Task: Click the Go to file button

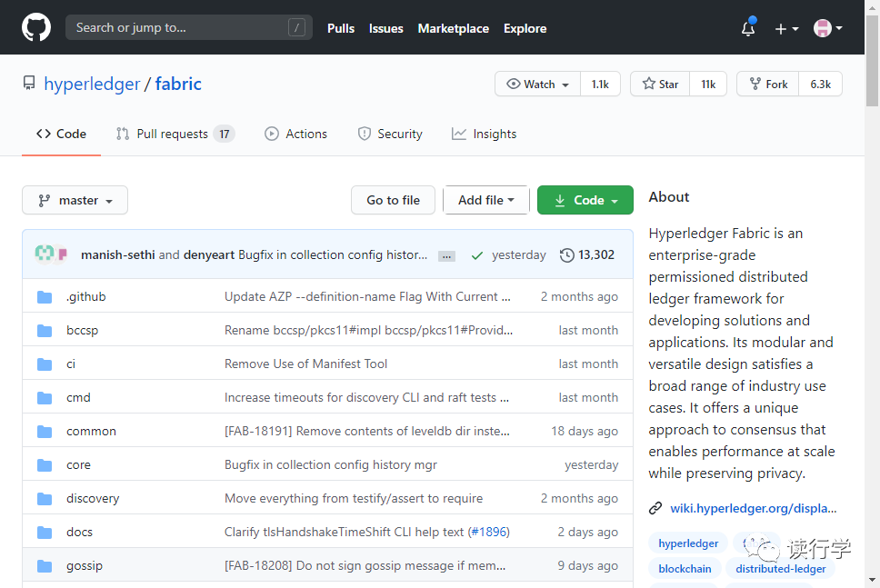Action: 393,200
